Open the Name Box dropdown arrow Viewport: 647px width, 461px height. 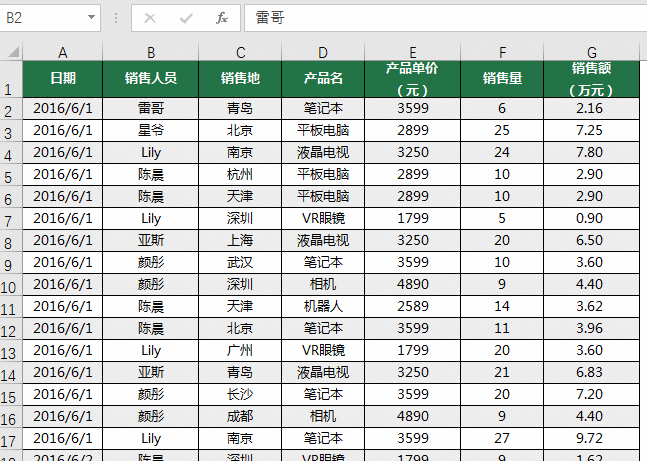pyautogui.click(x=91, y=18)
